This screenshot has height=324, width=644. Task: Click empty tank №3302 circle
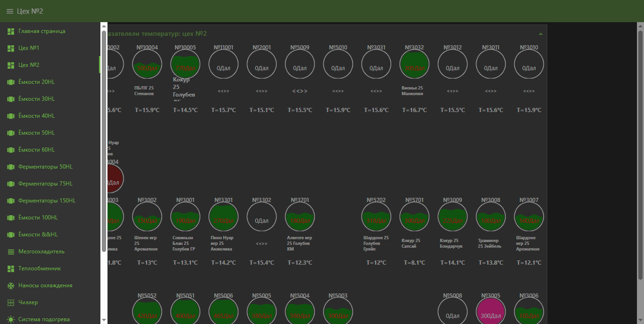(x=262, y=217)
